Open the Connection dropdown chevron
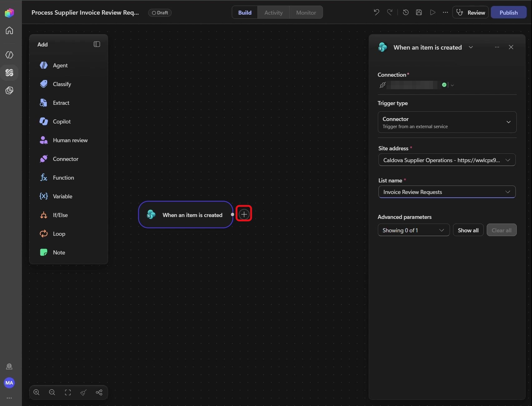 pos(452,85)
